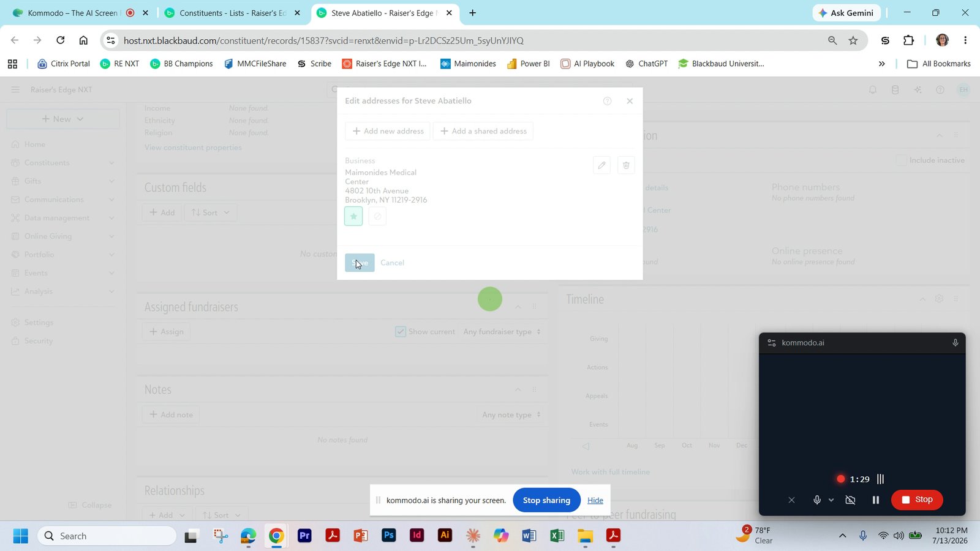980x551 pixels.
Task: Save the address changes
Action: tap(360, 263)
